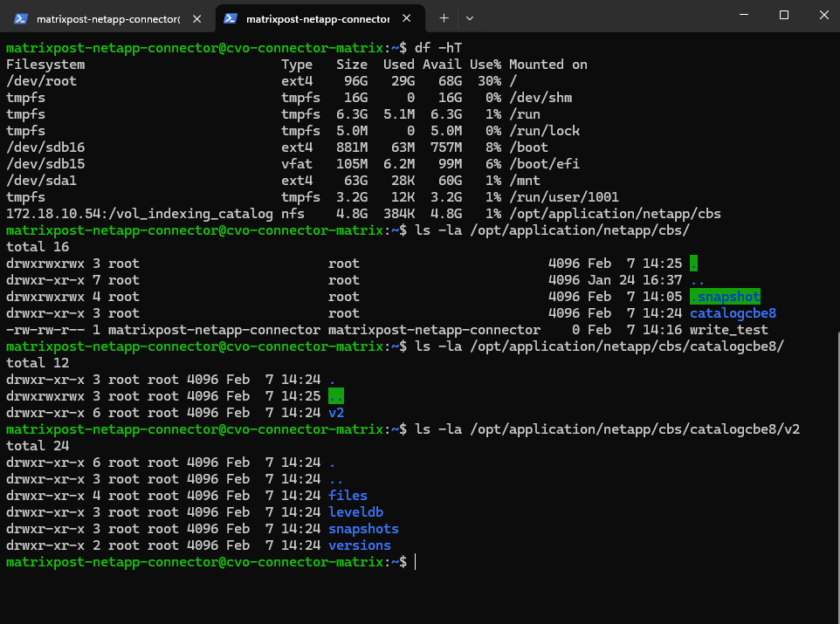Click the PowerShell icon on the first tab
Screen dimensions: 840x624
pos(20,17)
